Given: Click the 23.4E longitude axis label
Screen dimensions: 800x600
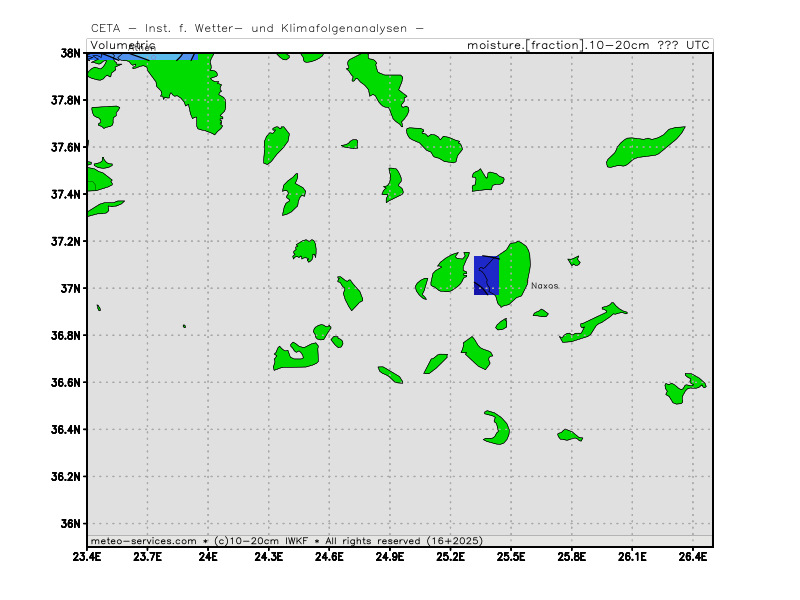Looking at the screenshot, I should point(88,556).
